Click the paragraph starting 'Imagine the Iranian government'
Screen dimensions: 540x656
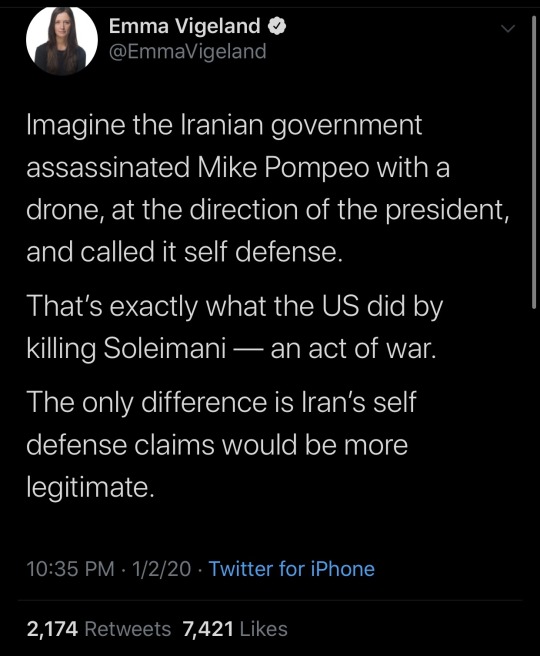click(x=268, y=189)
